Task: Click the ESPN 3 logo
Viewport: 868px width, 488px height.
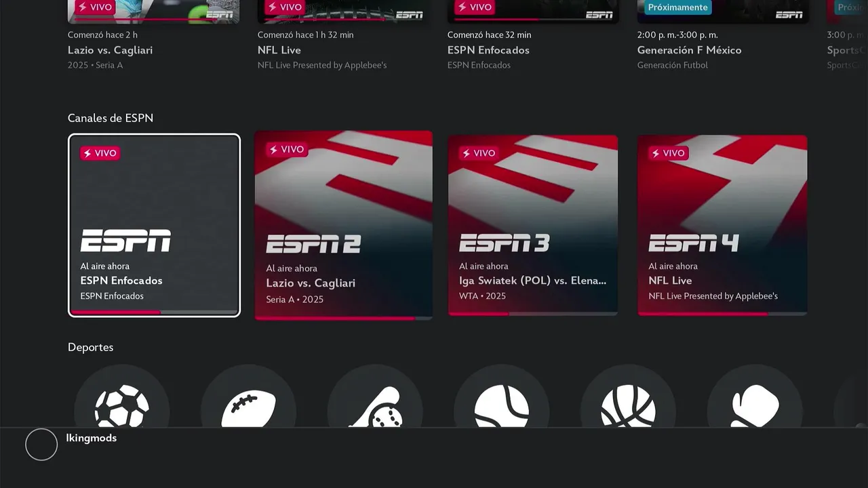Action: click(505, 243)
